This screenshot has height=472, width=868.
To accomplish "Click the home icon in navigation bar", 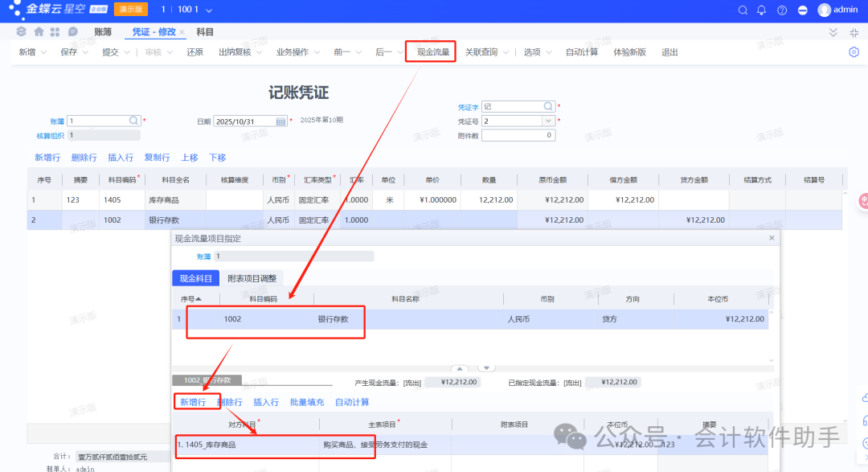I will 38,32.
